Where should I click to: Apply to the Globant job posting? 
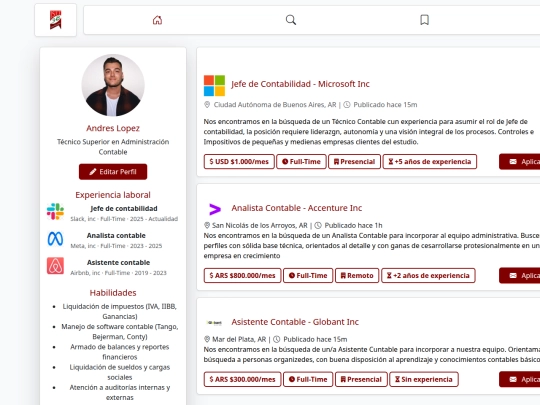point(520,379)
